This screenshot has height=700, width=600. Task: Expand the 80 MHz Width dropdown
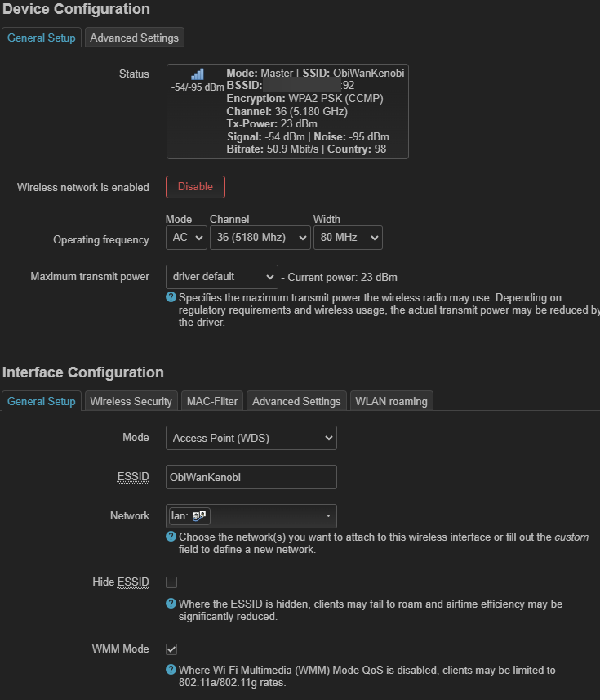348,238
